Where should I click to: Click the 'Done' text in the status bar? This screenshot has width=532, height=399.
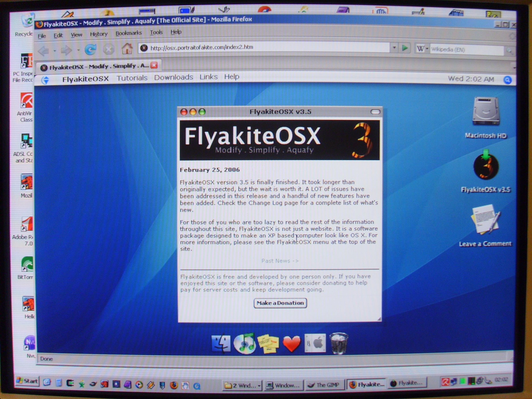pos(46,359)
